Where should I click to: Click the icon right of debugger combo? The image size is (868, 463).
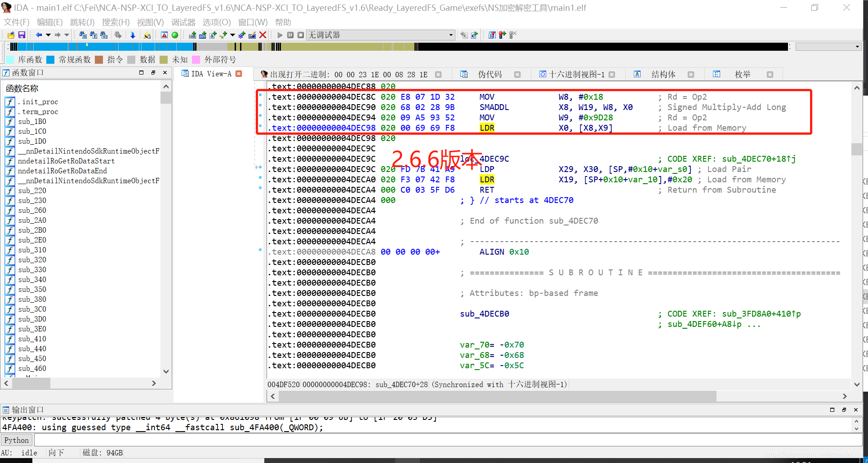[x=464, y=35]
